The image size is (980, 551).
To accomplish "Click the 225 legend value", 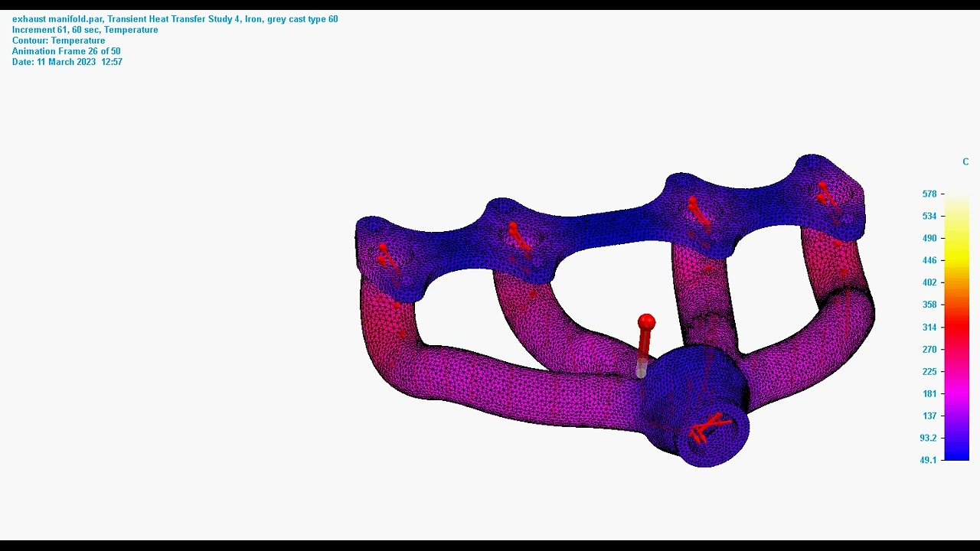I will 929,372.
